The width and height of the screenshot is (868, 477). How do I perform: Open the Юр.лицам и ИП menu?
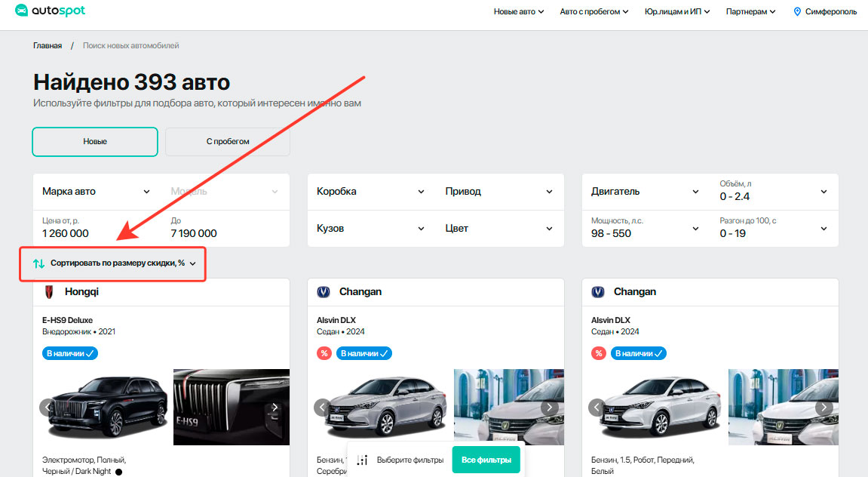pos(677,11)
